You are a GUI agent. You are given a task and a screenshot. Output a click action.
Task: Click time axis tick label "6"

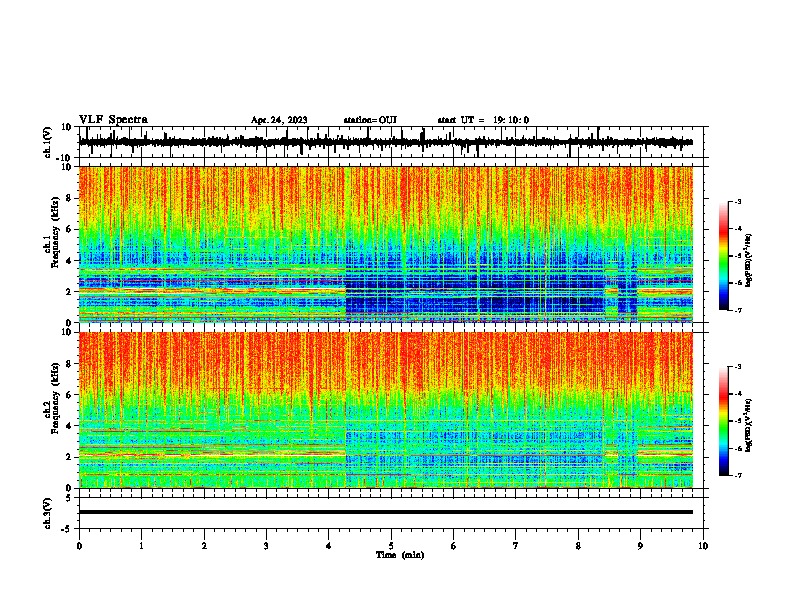(x=454, y=546)
